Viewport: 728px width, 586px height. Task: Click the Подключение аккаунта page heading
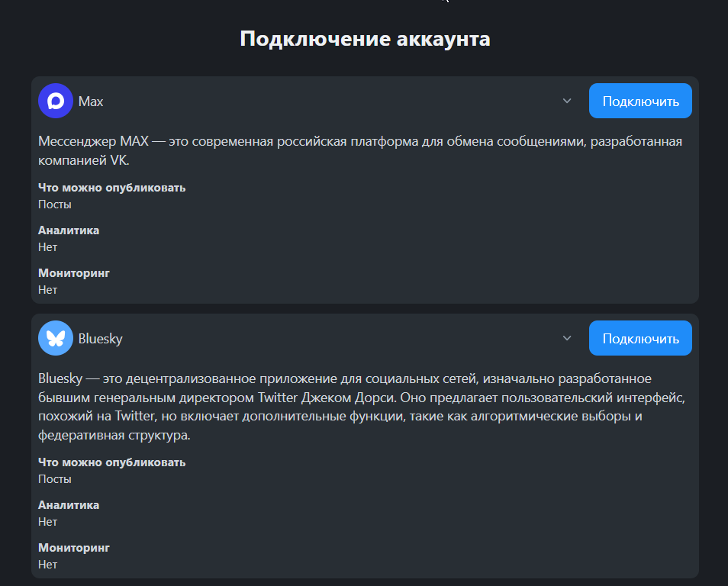pyautogui.click(x=365, y=39)
